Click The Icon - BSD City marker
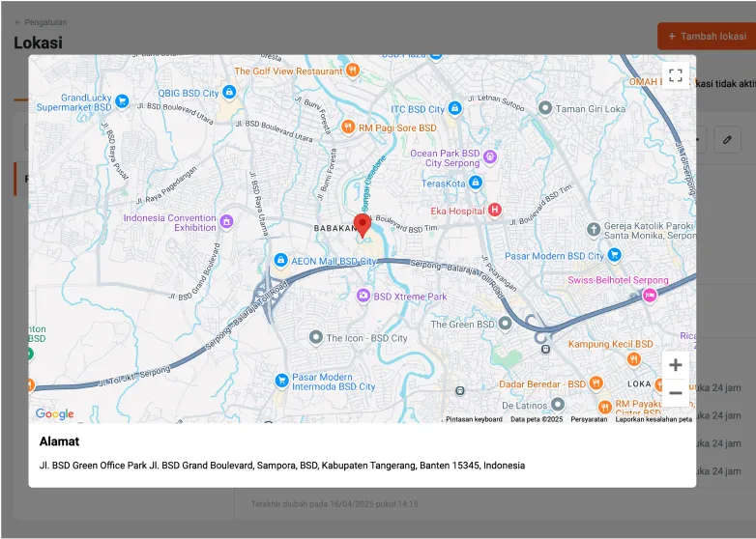The height and width of the screenshot is (539, 756). coord(316,337)
